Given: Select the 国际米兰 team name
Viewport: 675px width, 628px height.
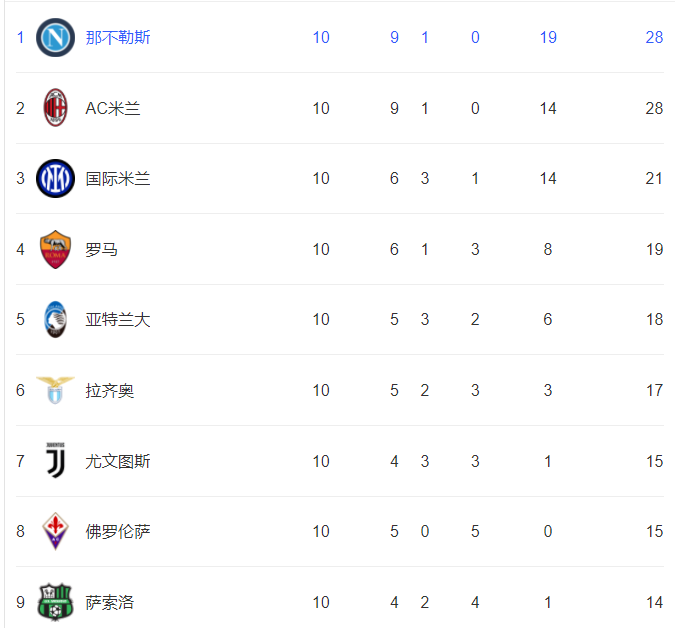Looking at the screenshot, I should (x=118, y=179).
